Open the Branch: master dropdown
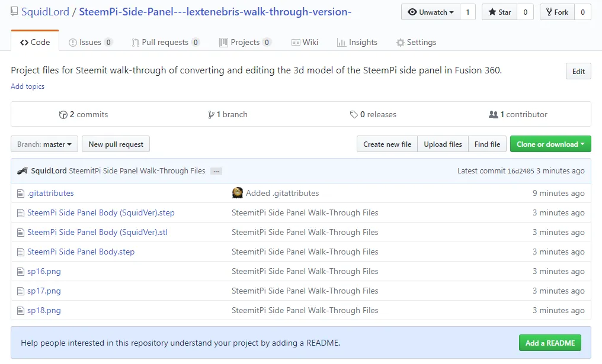This screenshot has width=602, height=364. pos(44,144)
